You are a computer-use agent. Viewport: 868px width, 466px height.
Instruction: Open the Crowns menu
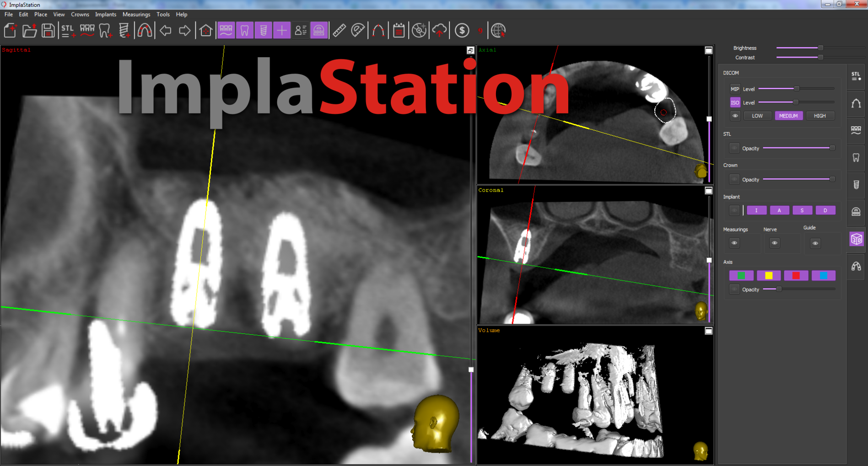coord(80,15)
